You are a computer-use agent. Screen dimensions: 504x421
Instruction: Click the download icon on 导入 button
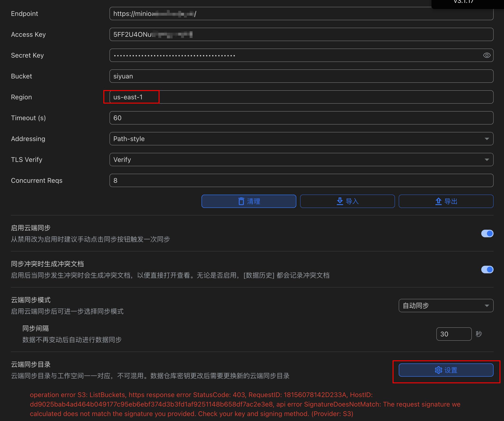pos(340,201)
